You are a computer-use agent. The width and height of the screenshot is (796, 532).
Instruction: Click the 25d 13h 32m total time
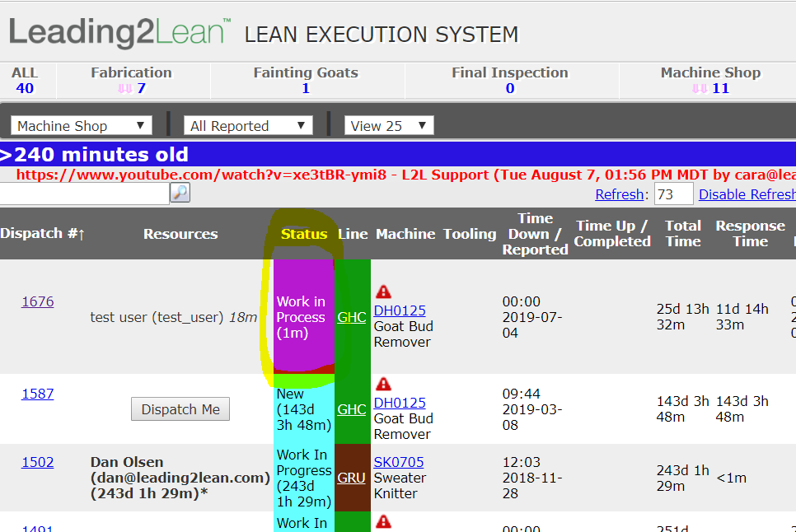coord(683,317)
